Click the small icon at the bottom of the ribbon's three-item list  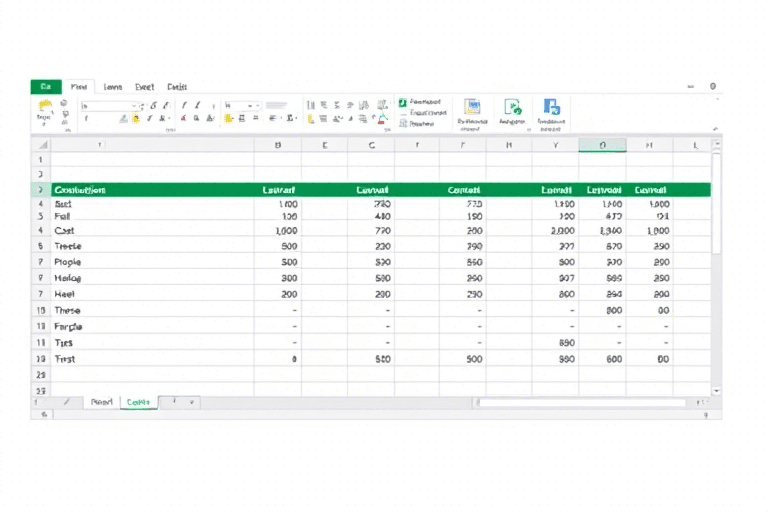(x=403, y=125)
